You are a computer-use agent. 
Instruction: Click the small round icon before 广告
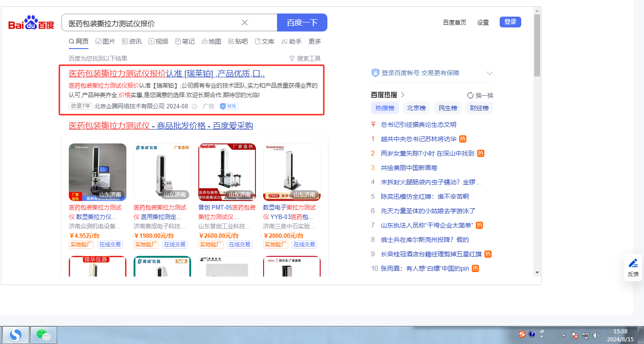pyautogui.click(x=195, y=107)
